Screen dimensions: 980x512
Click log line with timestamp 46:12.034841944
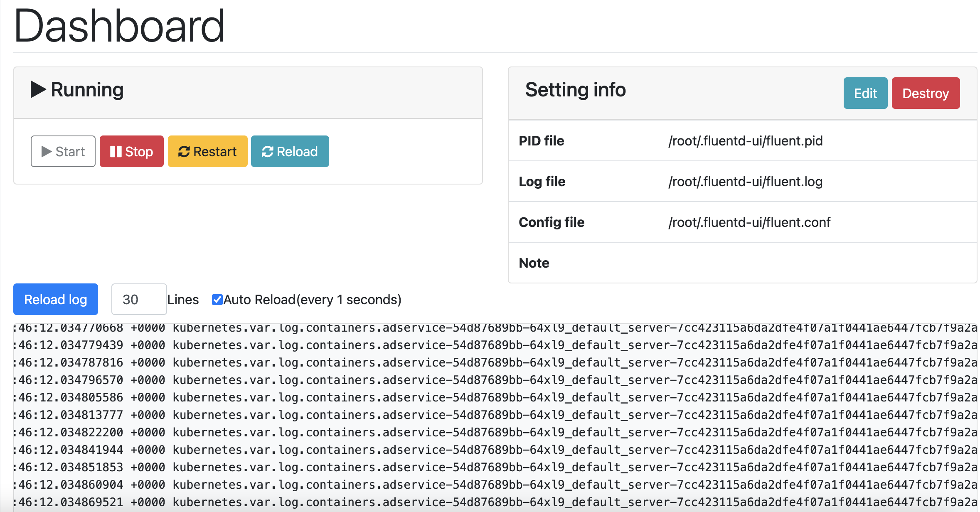tap(495, 450)
